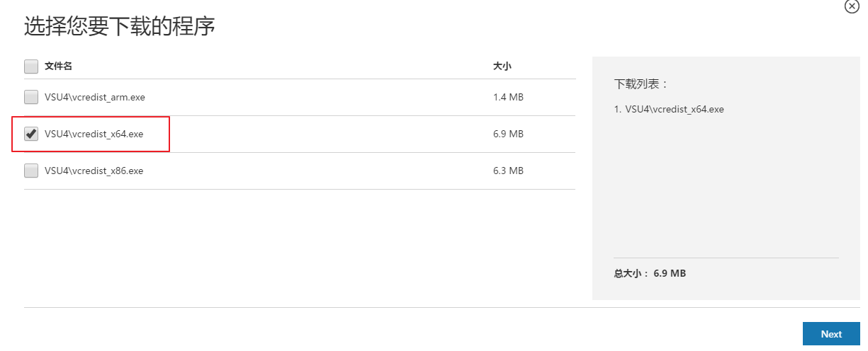The width and height of the screenshot is (868, 351).
Task: Click the 总大小 6.9 MB summary
Action: pos(650,273)
